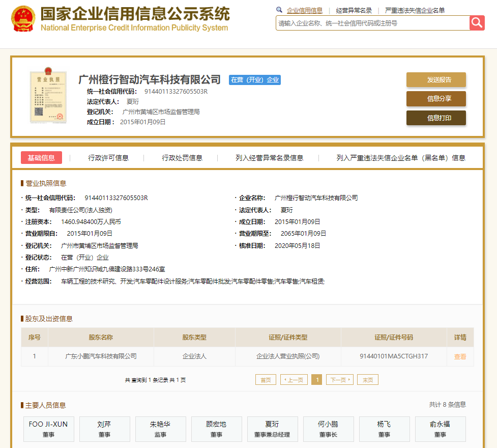The image size is (497, 448).
Task: Click the national emblem logo
Action: (23, 19)
